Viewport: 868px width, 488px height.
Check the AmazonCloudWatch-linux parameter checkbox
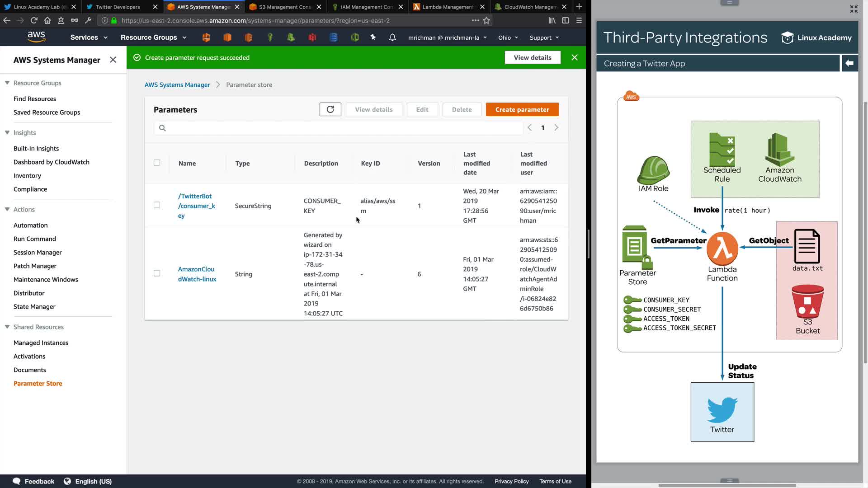[157, 273]
